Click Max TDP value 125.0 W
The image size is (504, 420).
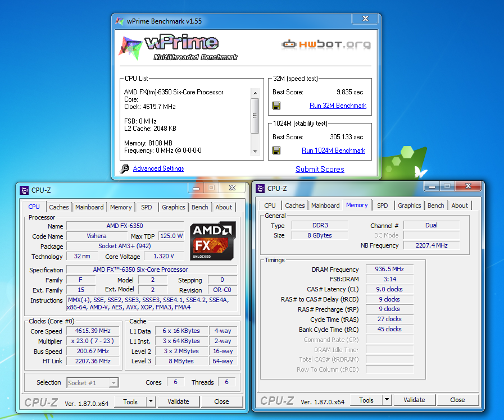[x=171, y=236]
